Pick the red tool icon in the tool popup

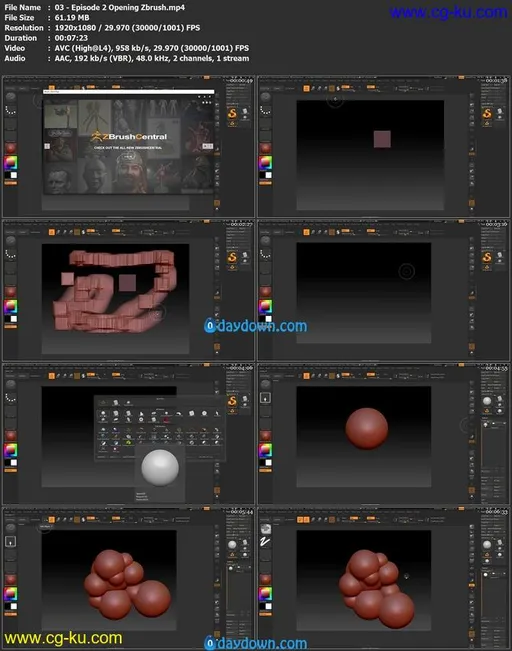click(x=166, y=420)
